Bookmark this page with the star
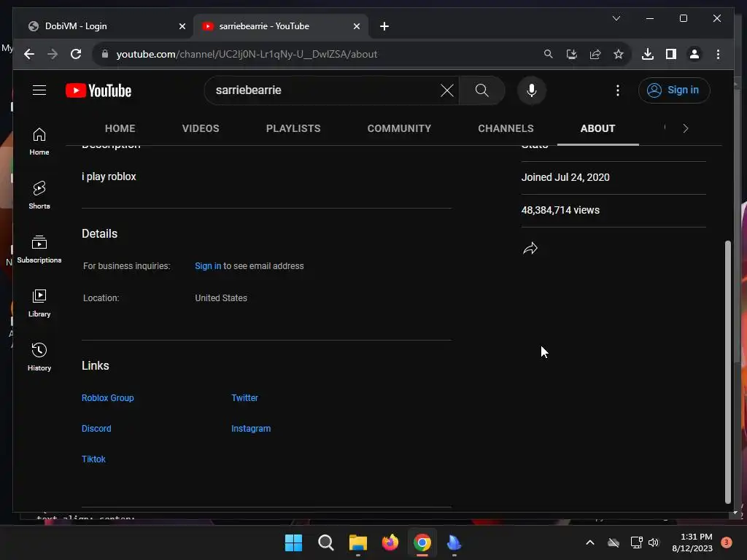The width and height of the screenshot is (747, 560). coord(619,54)
